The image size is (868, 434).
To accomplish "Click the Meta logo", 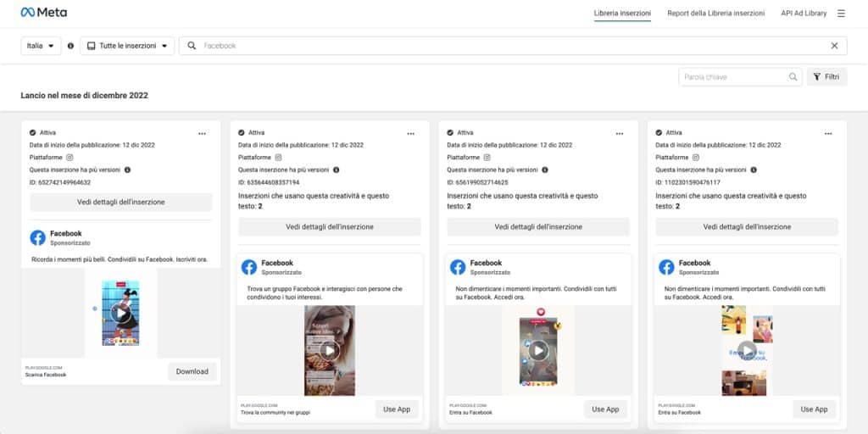I will pos(44,12).
